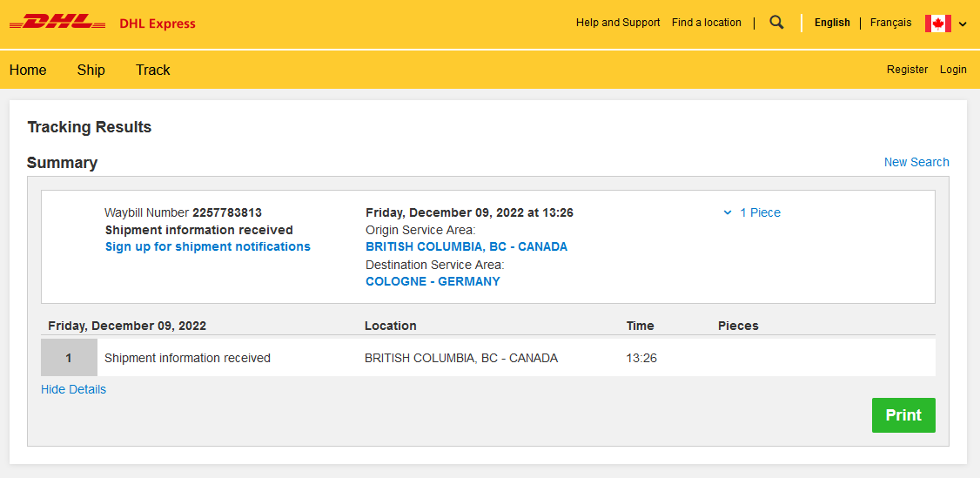Click checkpoint number 1 cell
The height and width of the screenshot is (478, 980).
tap(69, 358)
